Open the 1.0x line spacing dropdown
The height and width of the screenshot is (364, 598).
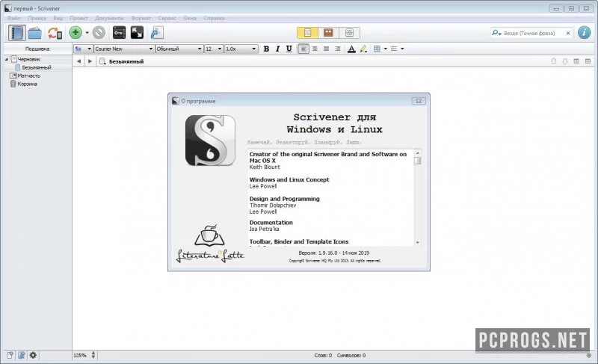click(x=241, y=49)
